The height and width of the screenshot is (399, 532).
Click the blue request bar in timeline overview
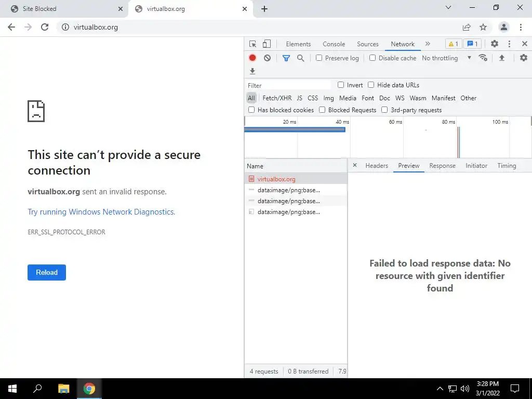pyautogui.click(x=295, y=129)
